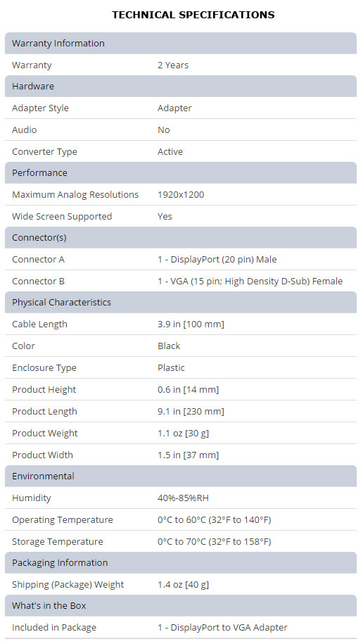
Task: Select the Cable Length row label
Action: [39, 324]
